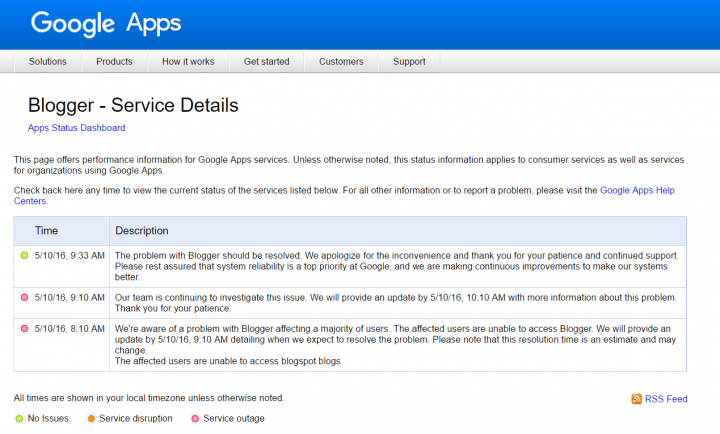Click red status dot for 9:10 AM entry
720x434 pixels.
tap(25, 297)
